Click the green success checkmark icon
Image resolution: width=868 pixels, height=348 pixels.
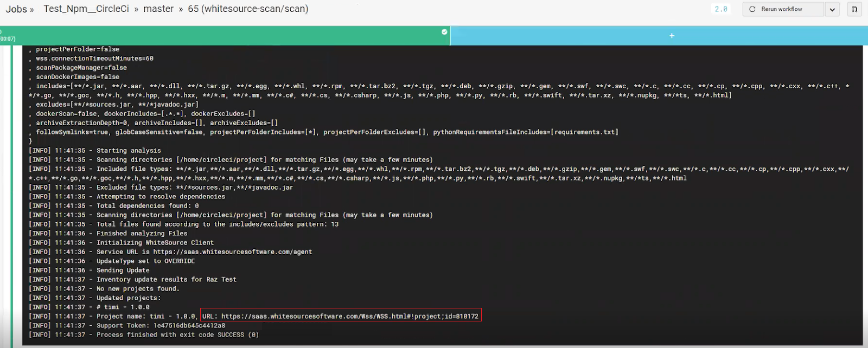coord(444,32)
